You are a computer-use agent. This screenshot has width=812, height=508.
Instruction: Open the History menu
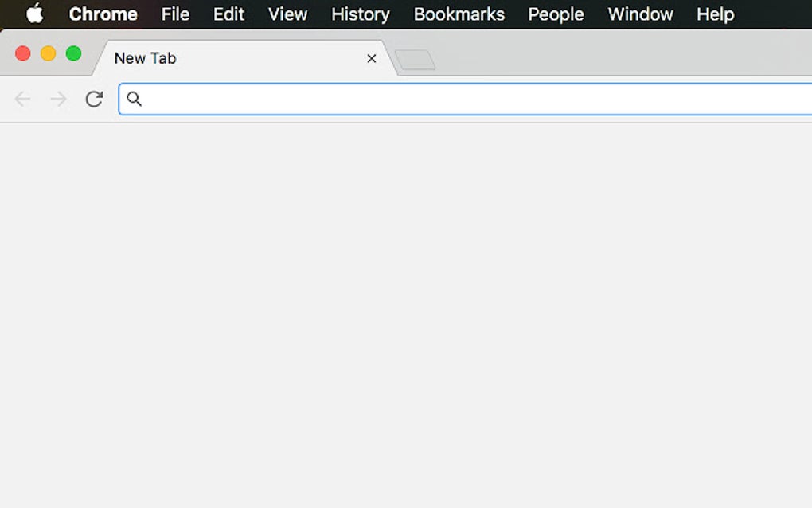360,14
